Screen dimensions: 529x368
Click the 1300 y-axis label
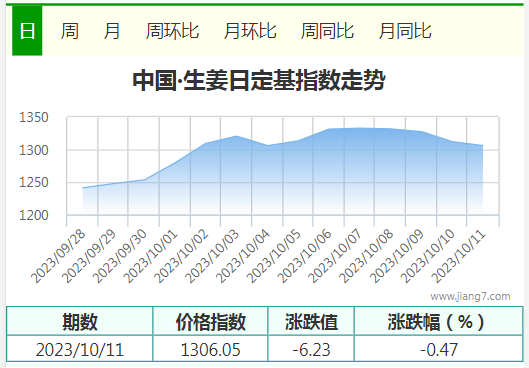click(x=34, y=150)
